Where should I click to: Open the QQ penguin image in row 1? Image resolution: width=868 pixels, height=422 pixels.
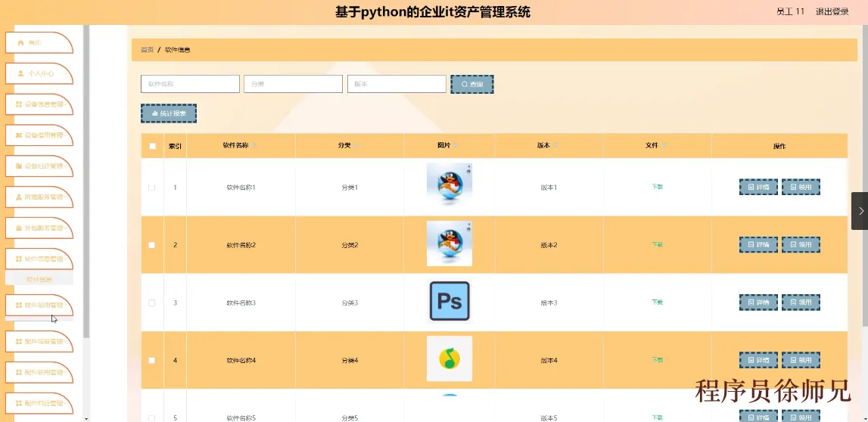point(450,186)
